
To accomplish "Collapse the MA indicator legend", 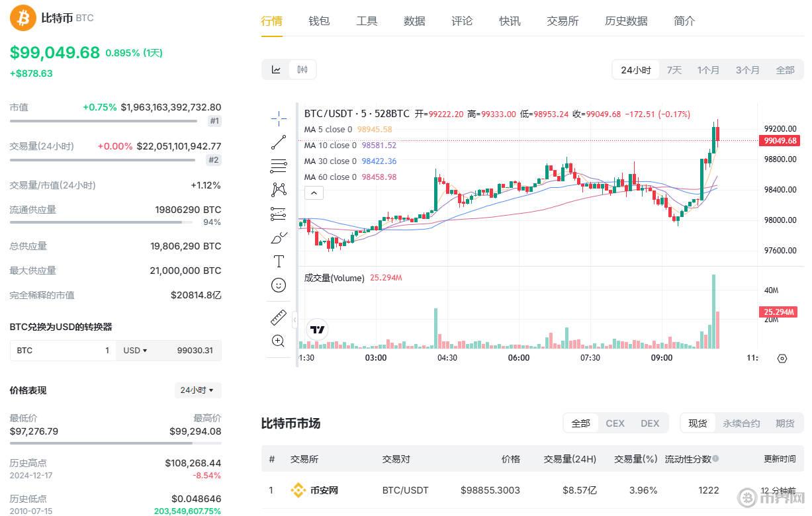I will pyautogui.click(x=314, y=193).
